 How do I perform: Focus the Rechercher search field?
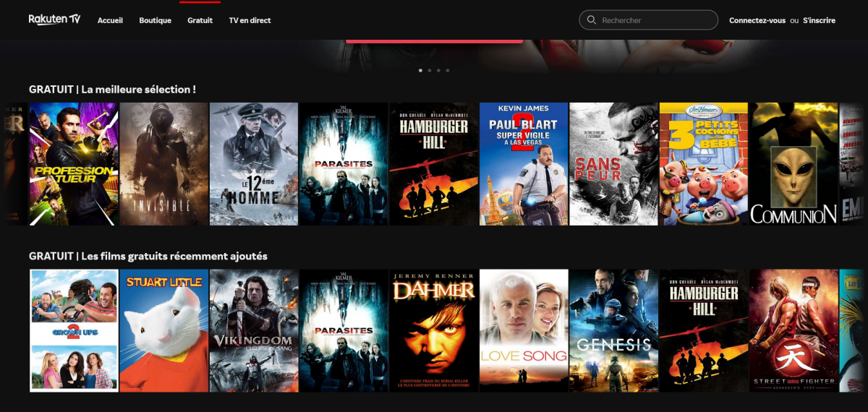tap(648, 20)
